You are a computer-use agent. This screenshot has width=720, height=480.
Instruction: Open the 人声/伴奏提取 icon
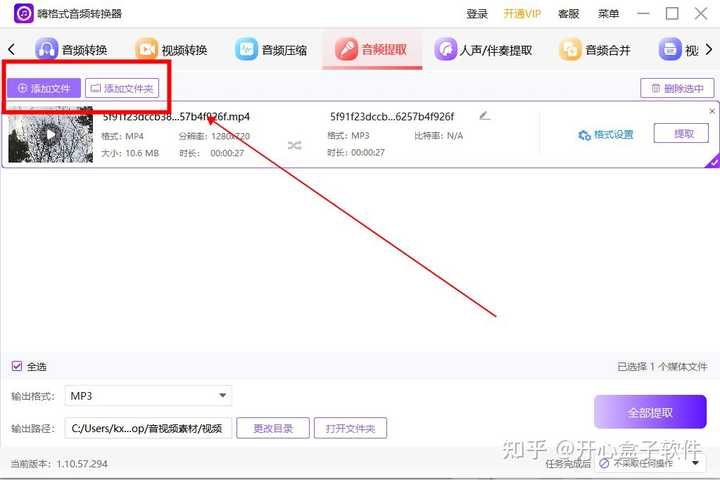pyautogui.click(x=445, y=50)
